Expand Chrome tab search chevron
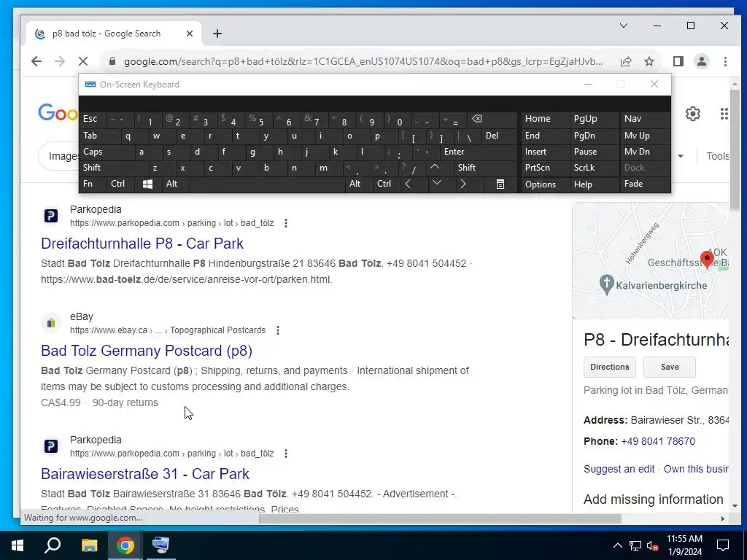This screenshot has height=560, width=747. click(623, 26)
